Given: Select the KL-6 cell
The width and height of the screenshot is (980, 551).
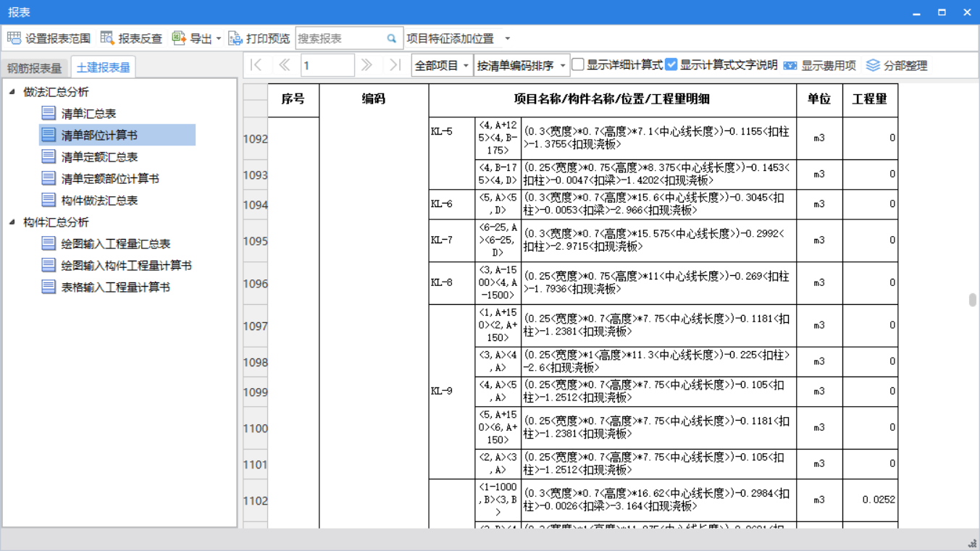Looking at the screenshot, I should (452, 204).
